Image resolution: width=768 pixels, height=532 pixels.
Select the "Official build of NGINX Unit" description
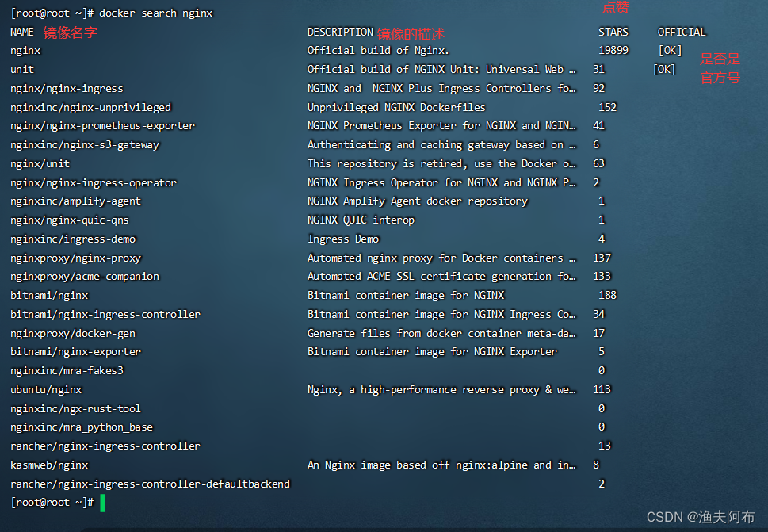click(441, 70)
